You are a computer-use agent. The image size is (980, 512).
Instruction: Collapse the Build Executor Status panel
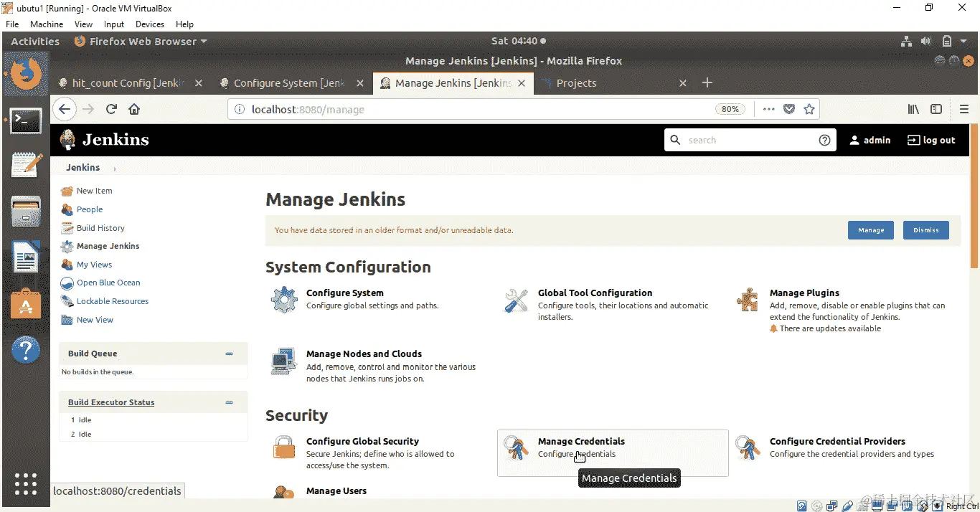coord(230,402)
